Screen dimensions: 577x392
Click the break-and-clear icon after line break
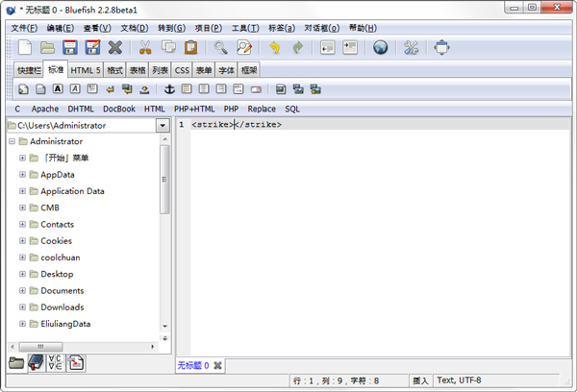(x=127, y=89)
